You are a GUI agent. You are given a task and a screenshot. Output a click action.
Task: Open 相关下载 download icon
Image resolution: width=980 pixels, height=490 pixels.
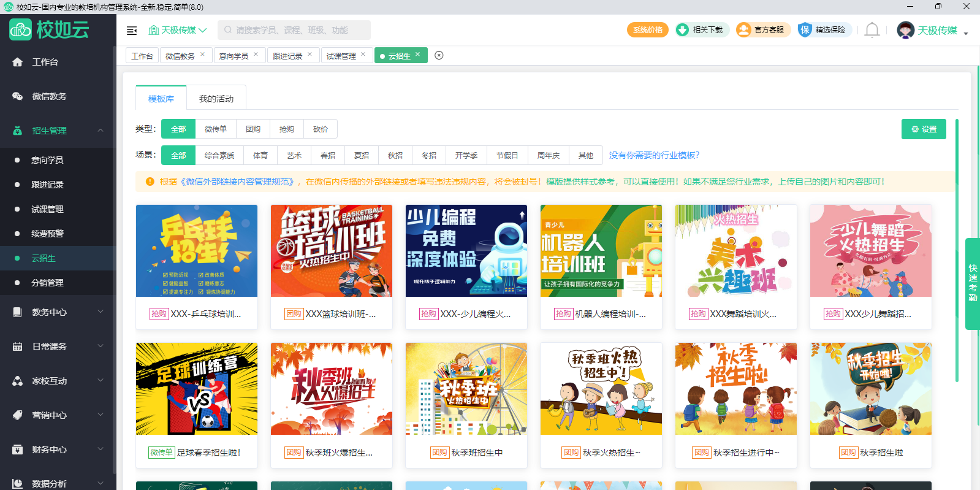pos(682,30)
